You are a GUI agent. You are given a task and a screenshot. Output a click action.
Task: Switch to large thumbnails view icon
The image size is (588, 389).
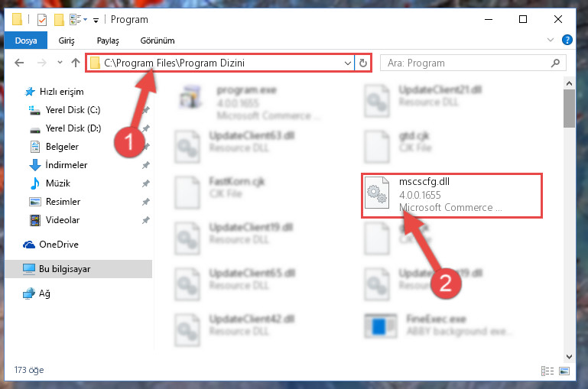[x=564, y=371]
